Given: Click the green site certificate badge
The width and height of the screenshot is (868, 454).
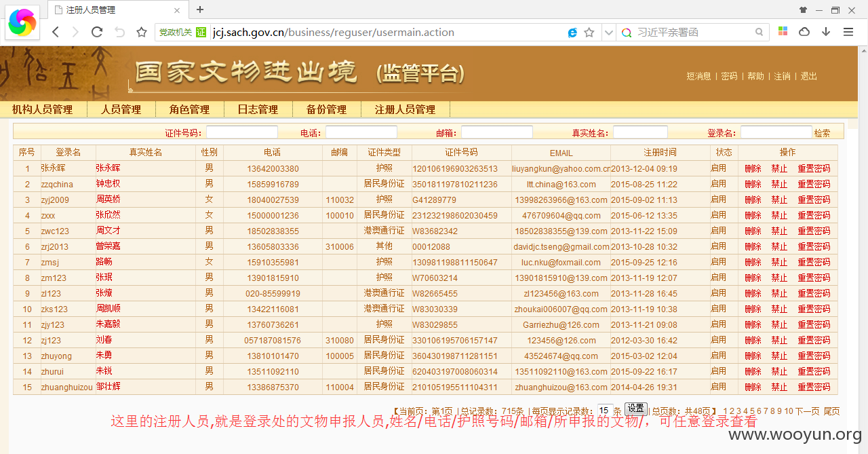Looking at the screenshot, I should coord(201,32).
